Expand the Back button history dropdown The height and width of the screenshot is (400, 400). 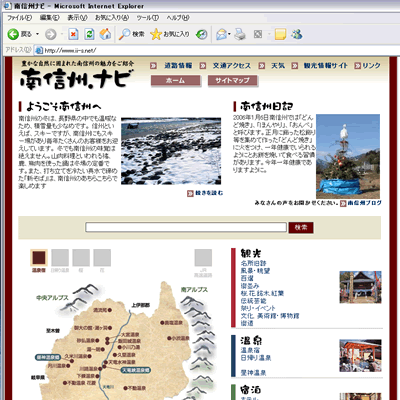(x=37, y=34)
